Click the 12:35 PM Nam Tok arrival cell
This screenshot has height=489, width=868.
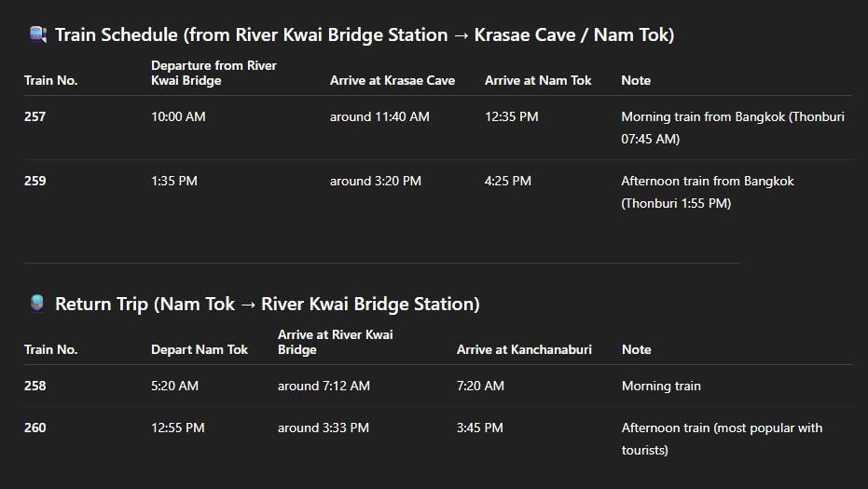pos(511,117)
